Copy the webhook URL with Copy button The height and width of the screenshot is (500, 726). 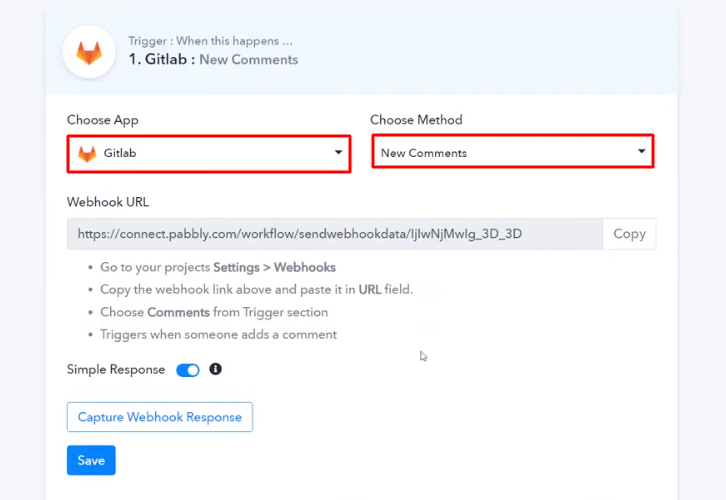pos(629,234)
